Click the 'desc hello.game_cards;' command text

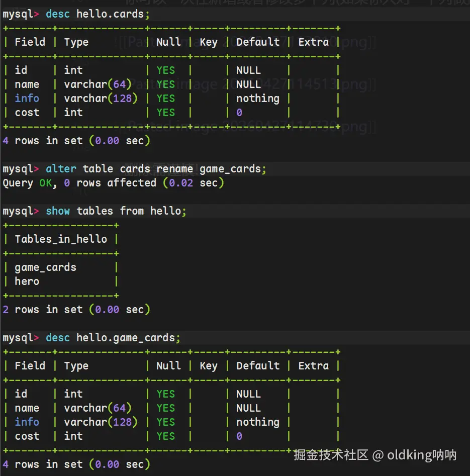(113, 338)
